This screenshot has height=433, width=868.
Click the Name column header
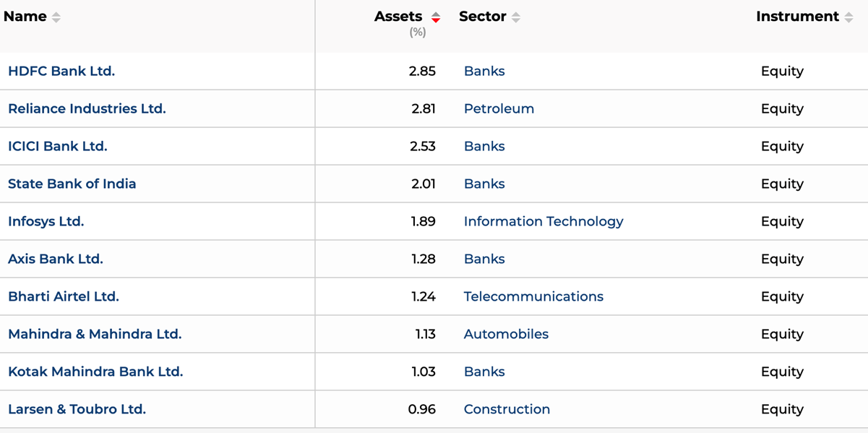(x=25, y=17)
